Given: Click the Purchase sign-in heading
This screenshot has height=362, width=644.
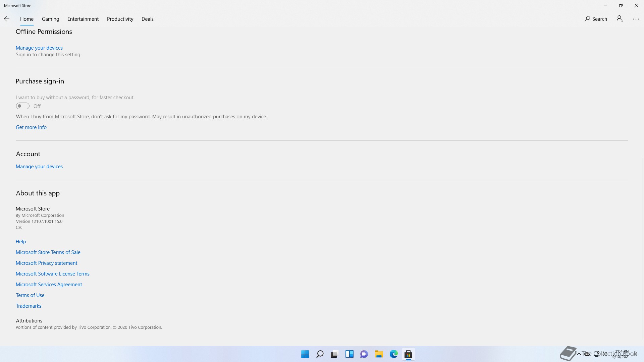Looking at the screenshot, I should coord(40,81).
